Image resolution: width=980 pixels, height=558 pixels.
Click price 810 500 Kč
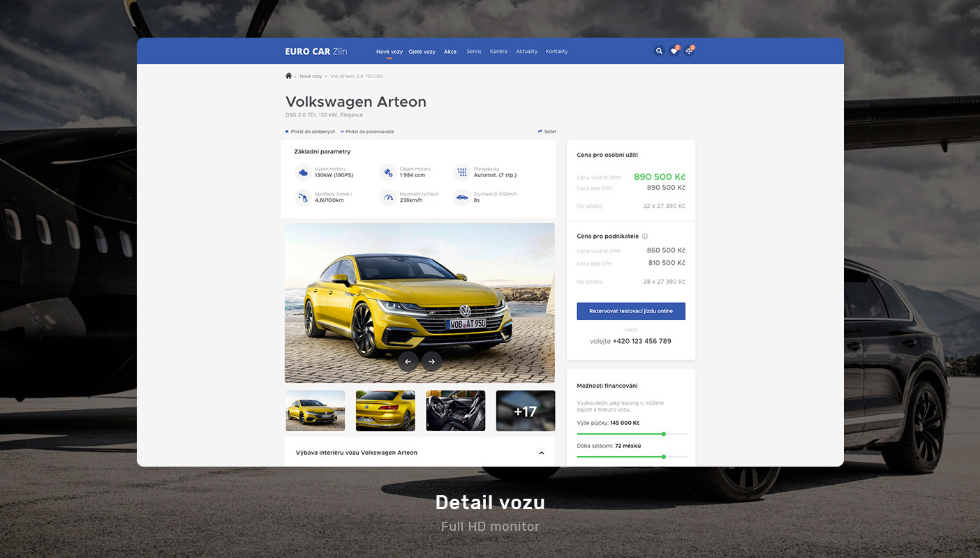(x=666, y=263)
